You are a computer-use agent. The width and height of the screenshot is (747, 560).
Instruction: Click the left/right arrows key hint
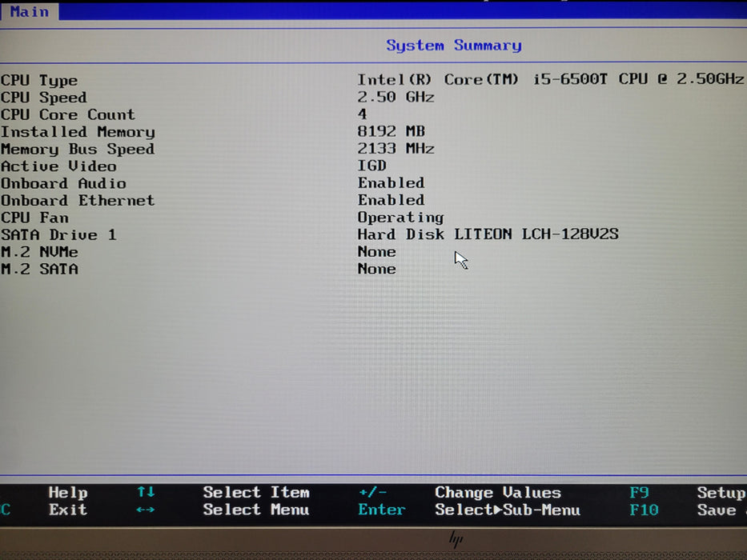tap(145, 510)
